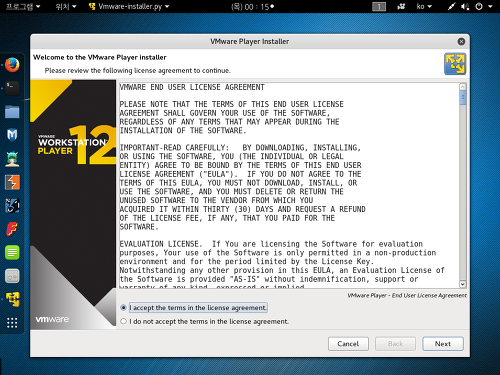500x375 pixels.
Task: Open the ko input language dropdown
Action: (424, 6)
